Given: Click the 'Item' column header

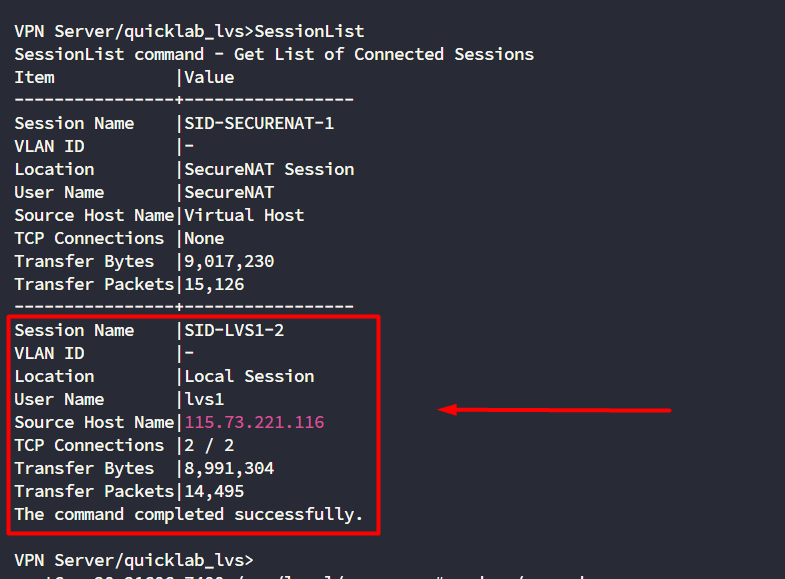Looking at the screenshot, I should coord(34,77).
